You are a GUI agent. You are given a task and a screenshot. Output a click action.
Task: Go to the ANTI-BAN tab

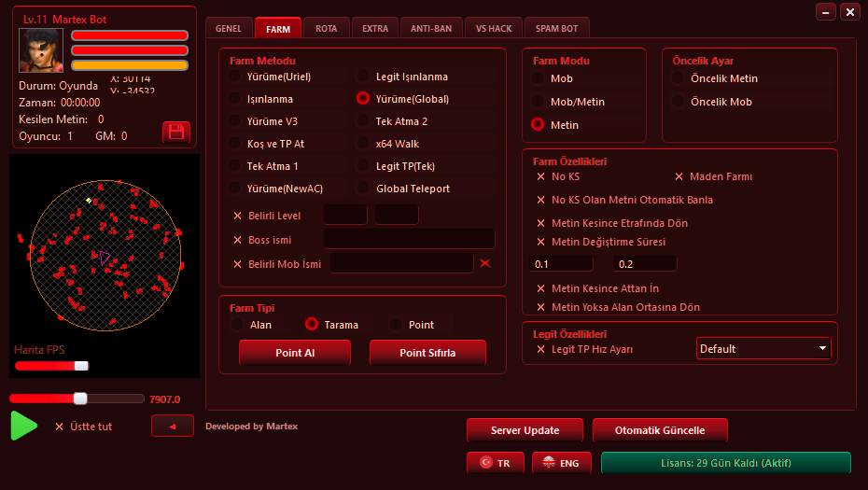(x=431, y=28)
